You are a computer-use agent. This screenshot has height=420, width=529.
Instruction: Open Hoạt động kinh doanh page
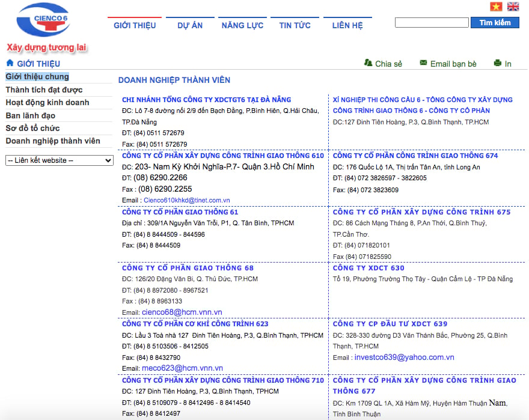(x=47, y=103)
